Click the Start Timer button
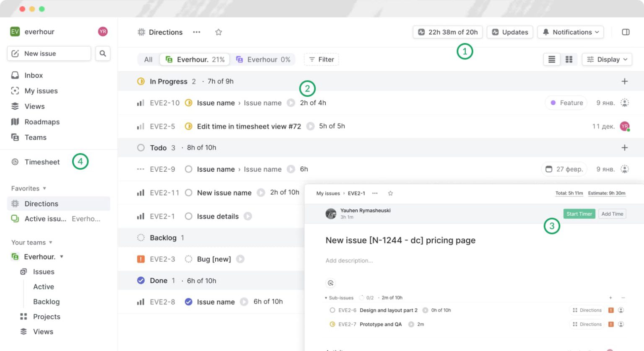The image size is (644, 351). click(579, 214)
